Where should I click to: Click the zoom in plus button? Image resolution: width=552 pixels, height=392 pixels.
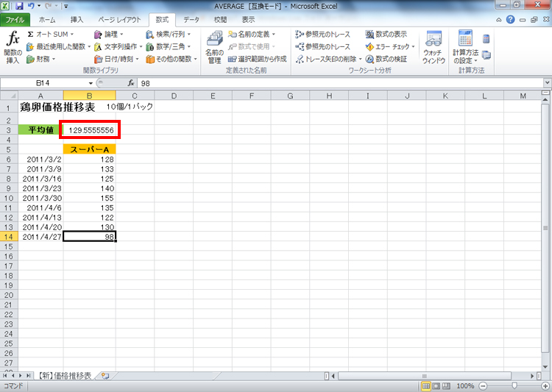545,386
